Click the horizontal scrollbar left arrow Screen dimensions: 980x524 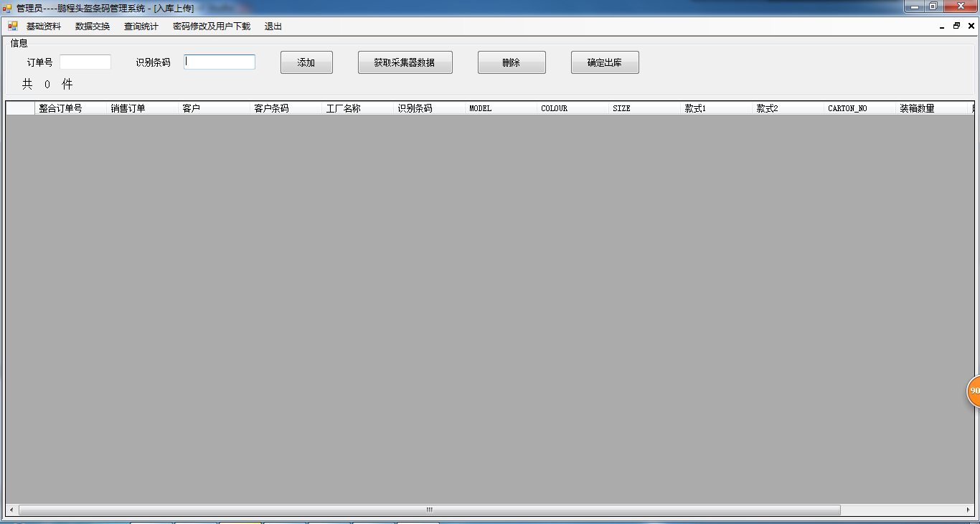[11, 510]
